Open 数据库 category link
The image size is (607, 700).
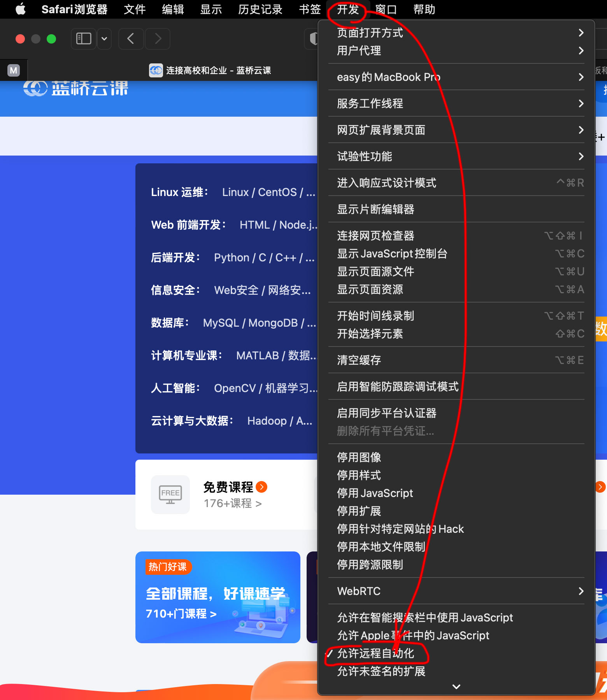point(170,323)
